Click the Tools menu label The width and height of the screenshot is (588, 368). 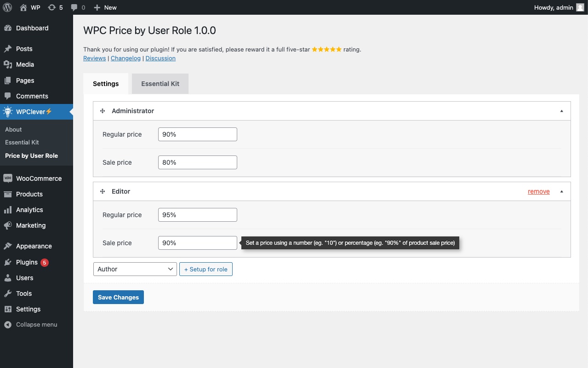tap(24, 293)
